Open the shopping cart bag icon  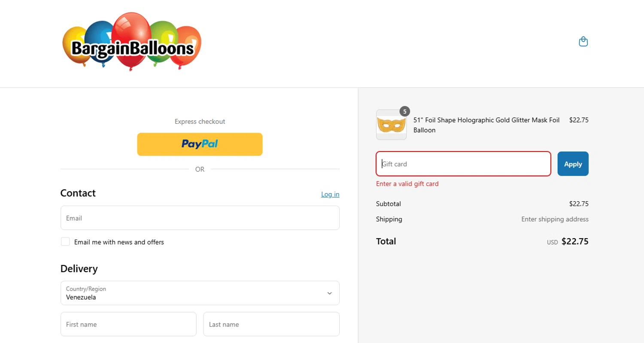[x=583, y=42]
